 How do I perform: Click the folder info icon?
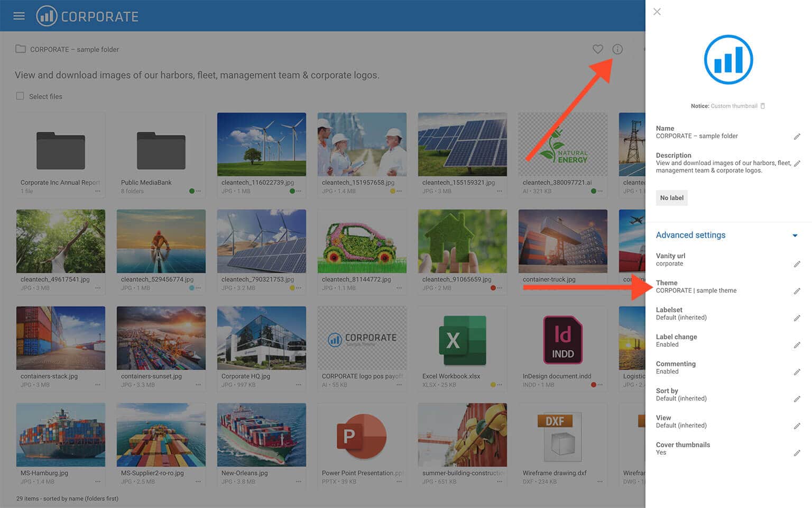click(617, 49)
